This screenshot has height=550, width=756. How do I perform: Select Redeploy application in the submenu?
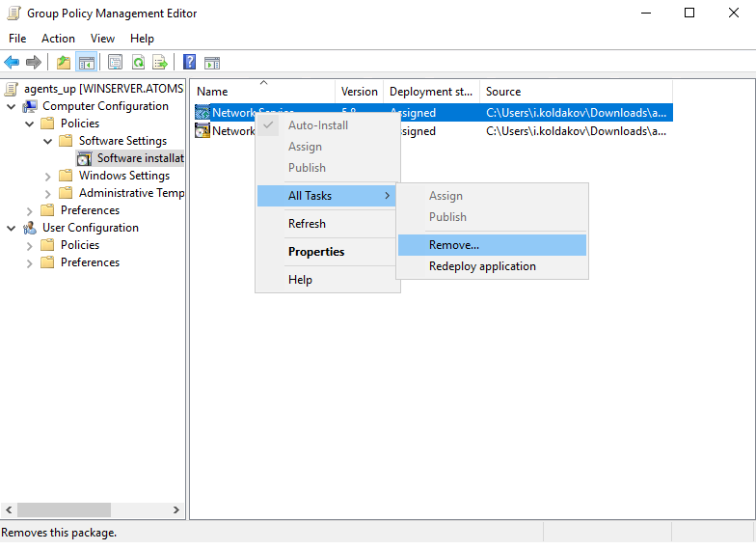[x=482, y=266]
